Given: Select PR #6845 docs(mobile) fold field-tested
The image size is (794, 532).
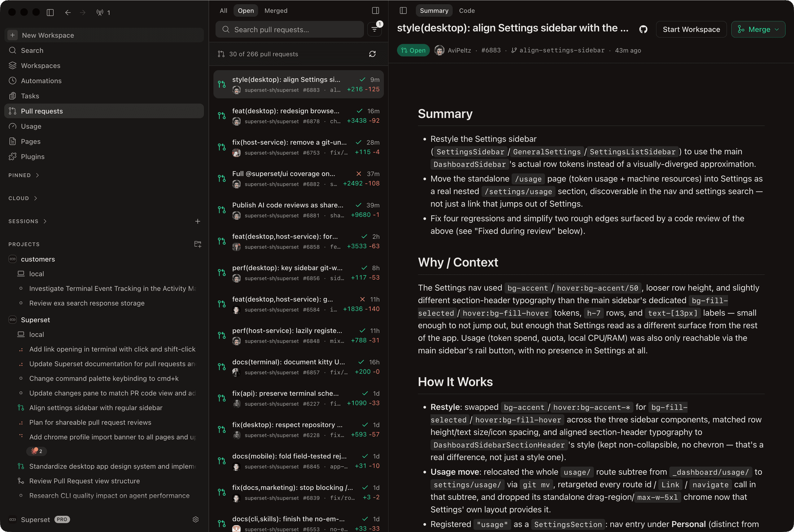Looking at the screenshot, I should tap(298, 461).
